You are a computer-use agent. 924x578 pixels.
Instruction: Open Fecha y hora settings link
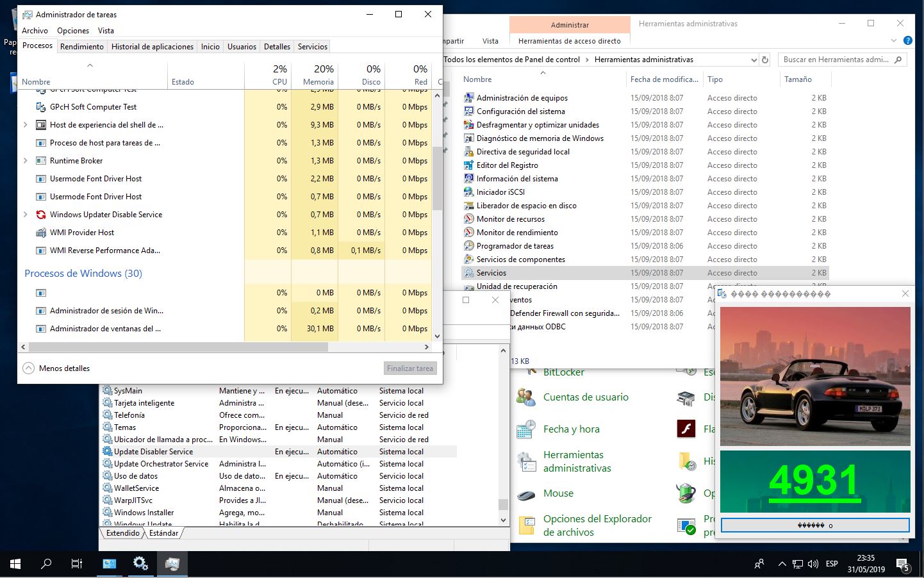pyautogui.click(x=571, y=429)
